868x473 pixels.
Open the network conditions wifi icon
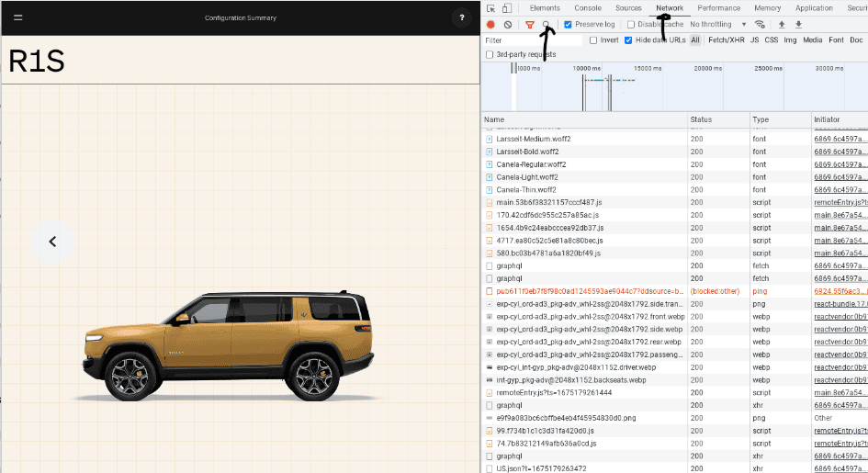[x=760, y=25]
